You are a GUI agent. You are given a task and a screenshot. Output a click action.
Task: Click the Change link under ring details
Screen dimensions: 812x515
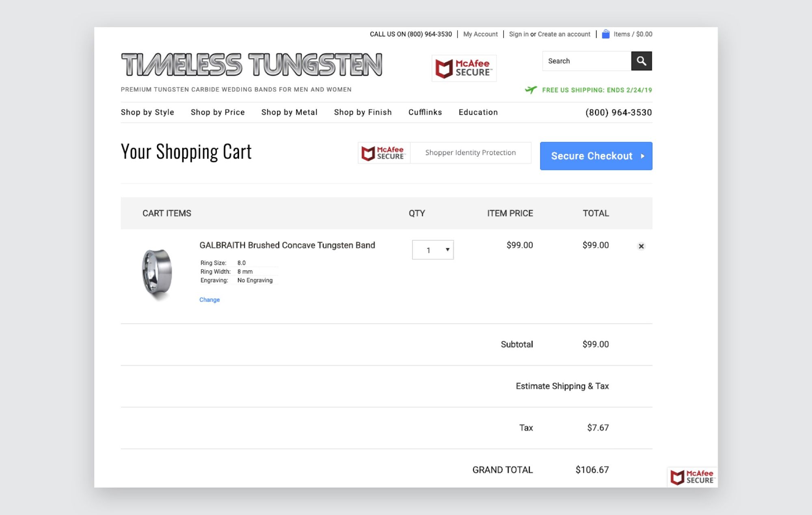(x=209, y=300)
